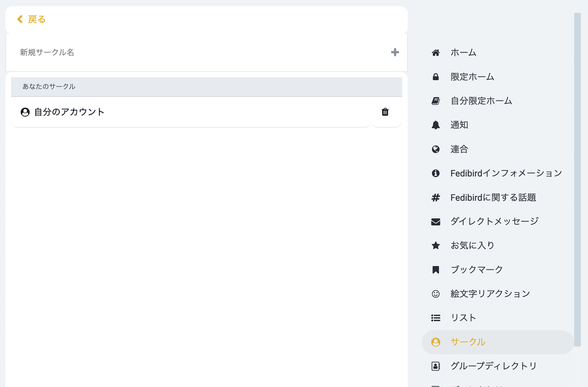Image resolution: width=588 pixels, height=387 pixels.
Task: Open Fedibirdインフォメーション menu item
Action: point(506,173)
